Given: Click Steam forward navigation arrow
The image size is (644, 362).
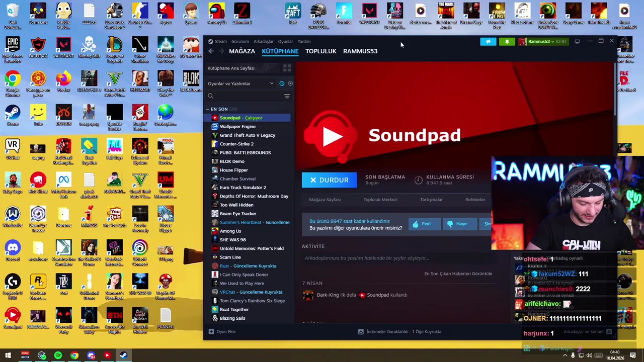Looking at the screenshot, I should 222,51.
